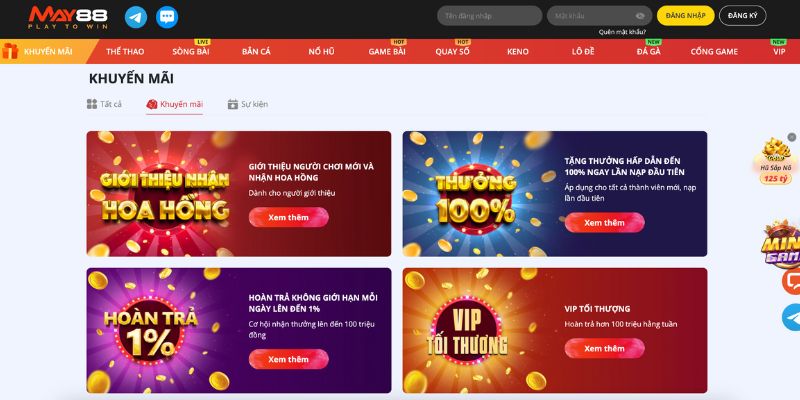Image resolution: width=800 pixels, height=400 pixels.
Task: Click the MAY88 logo
Action: pyautogui.click(x=68, y=17)
